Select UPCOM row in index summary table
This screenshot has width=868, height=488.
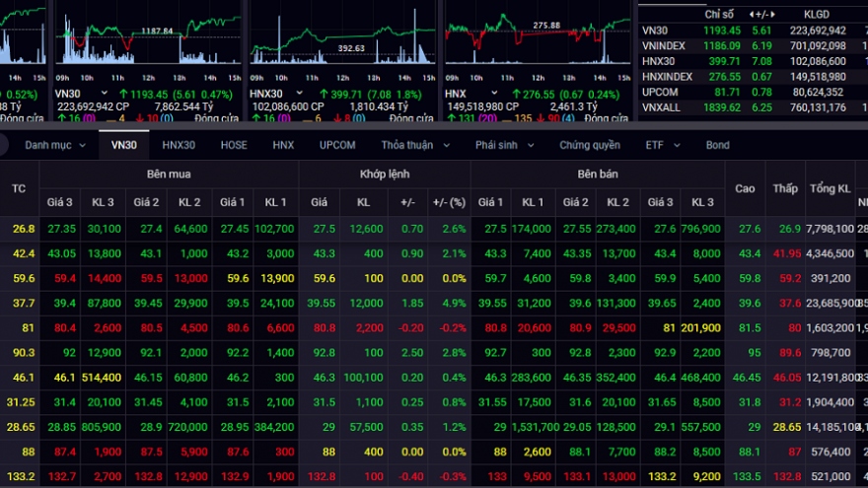(753, 93)
